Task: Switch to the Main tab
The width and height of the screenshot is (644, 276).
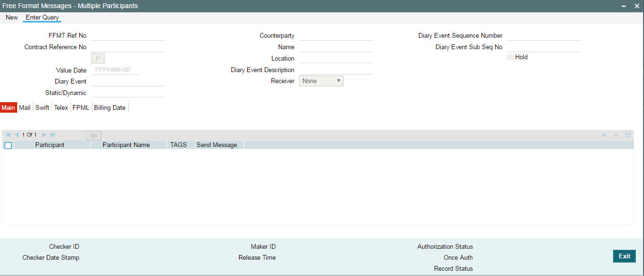Action: [8, 107]
